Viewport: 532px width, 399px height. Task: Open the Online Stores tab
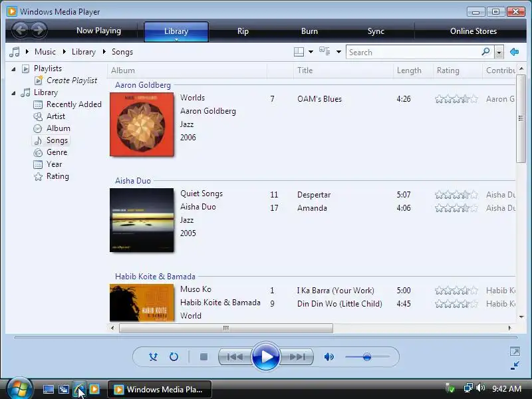(x=473, y=31)
